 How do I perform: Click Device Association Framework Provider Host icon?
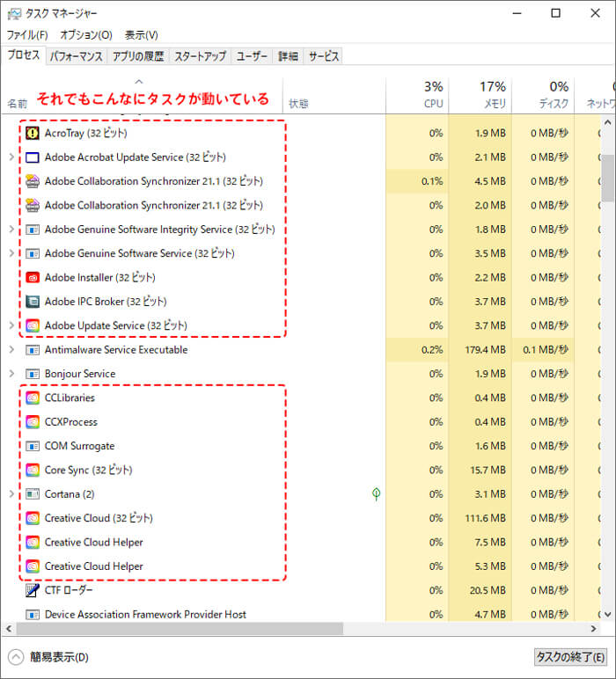click(33, 615)
